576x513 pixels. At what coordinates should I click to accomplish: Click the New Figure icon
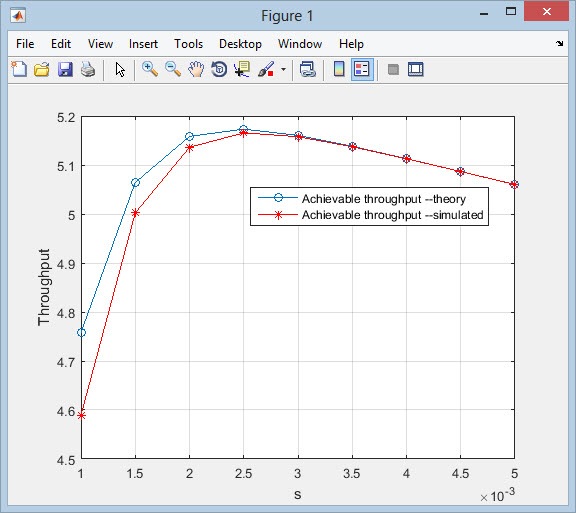pos(19,69)
